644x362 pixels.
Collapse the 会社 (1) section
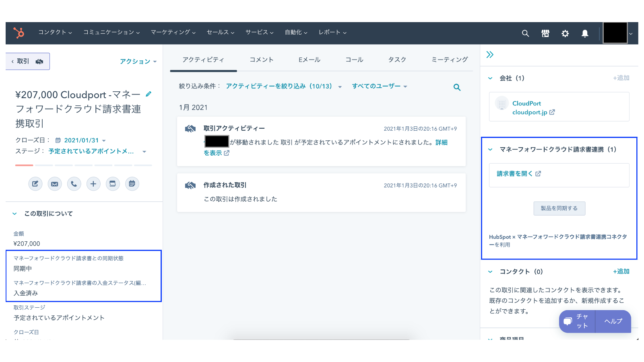coord(490,78)
